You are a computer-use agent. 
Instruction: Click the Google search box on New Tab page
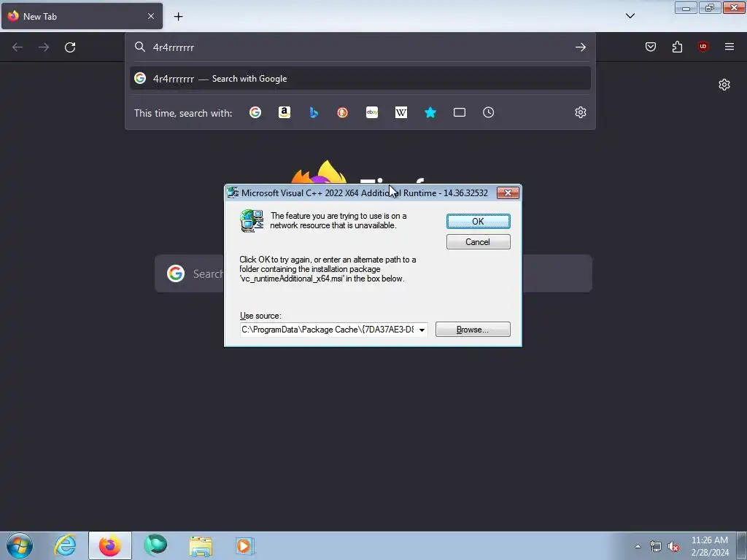(373, 273)
